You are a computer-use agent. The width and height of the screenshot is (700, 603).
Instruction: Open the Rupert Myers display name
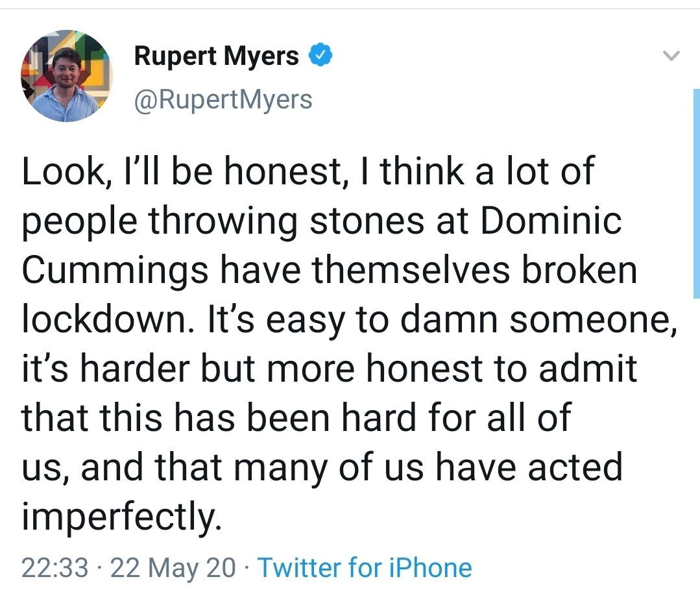(x=217, y=56)
